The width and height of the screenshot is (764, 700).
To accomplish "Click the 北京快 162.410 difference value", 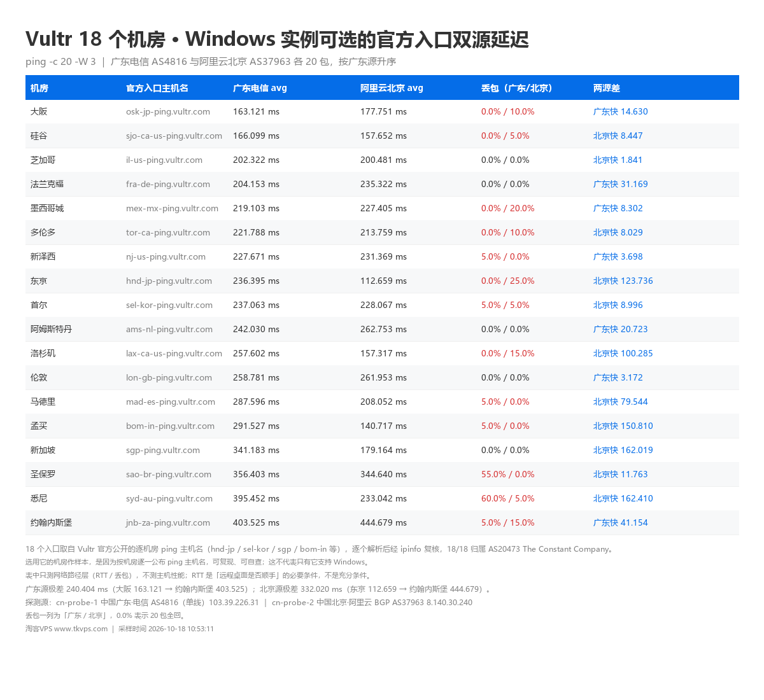I will coord(623,498).
